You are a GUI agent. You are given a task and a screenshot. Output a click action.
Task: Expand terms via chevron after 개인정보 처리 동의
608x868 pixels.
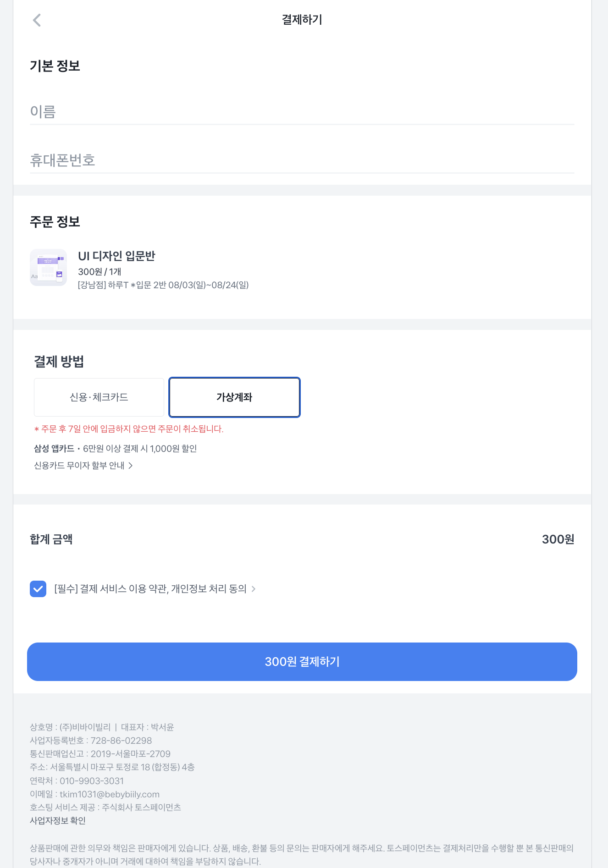pos(254,589)
